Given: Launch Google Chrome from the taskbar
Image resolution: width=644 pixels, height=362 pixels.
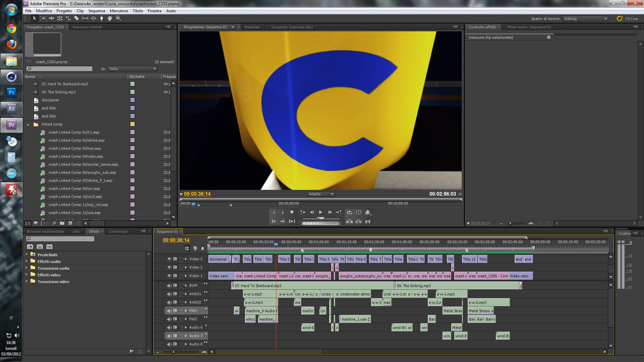Looking at the screenshot, I should (x=11, y=29).
